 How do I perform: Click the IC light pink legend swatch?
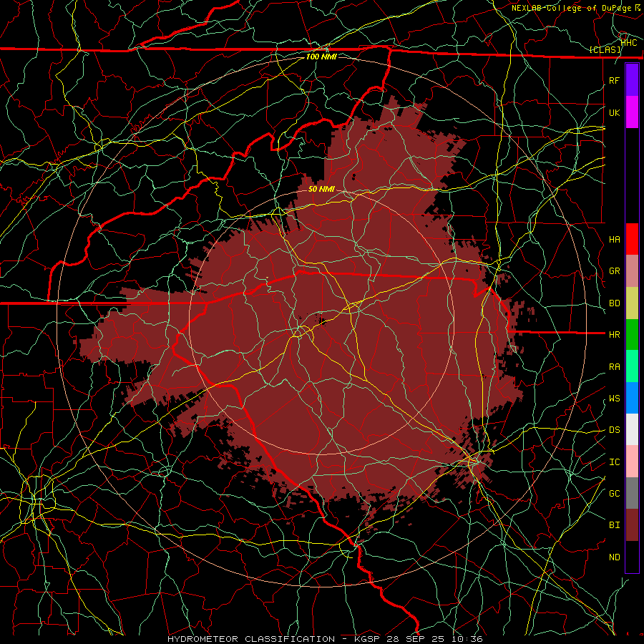pos(632,462)
